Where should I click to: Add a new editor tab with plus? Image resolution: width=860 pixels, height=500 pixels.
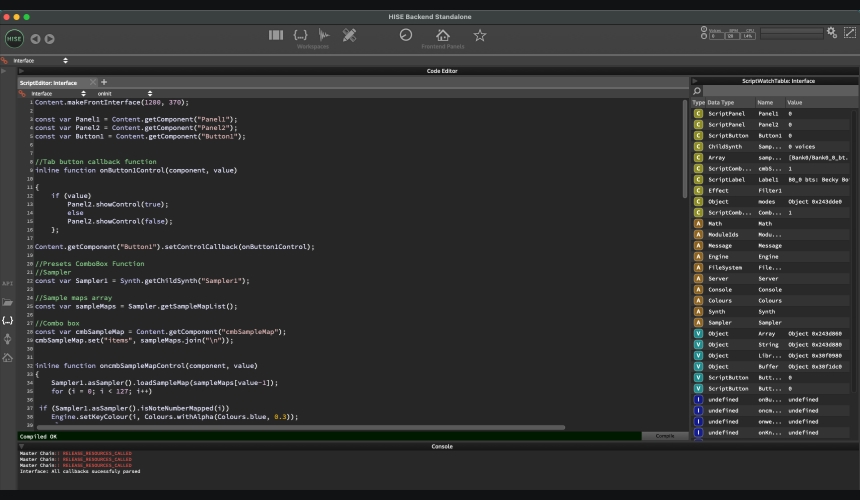pyautogui.click(x=103, y=82)
